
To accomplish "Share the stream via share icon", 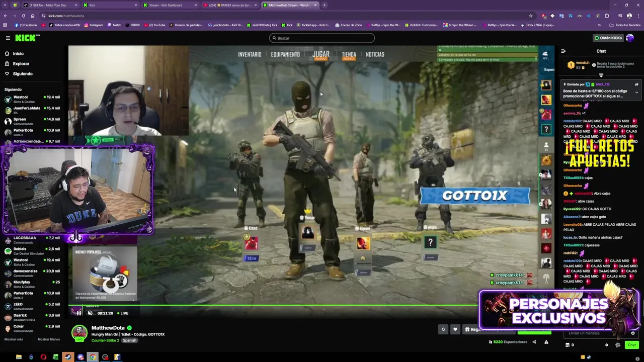I will coord(534,342).
